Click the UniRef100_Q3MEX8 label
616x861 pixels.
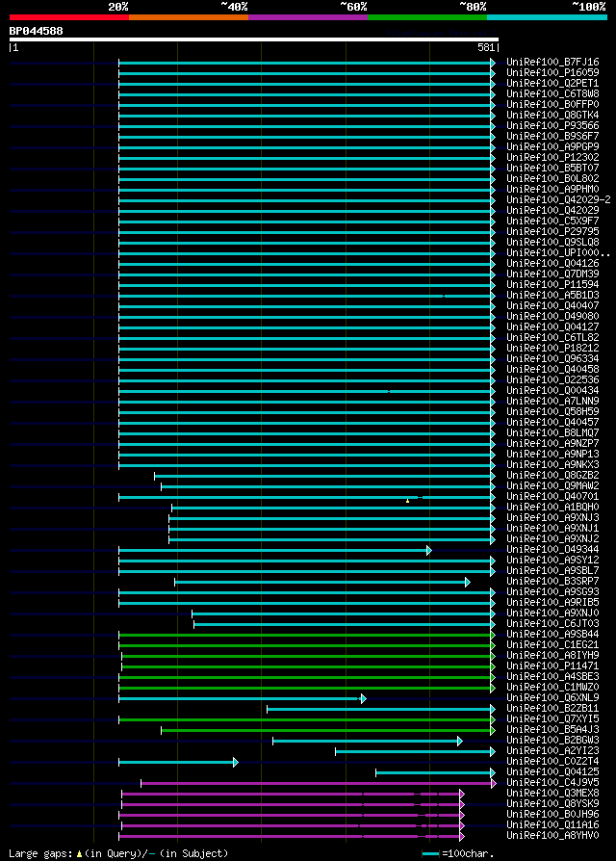coord(552,794)
